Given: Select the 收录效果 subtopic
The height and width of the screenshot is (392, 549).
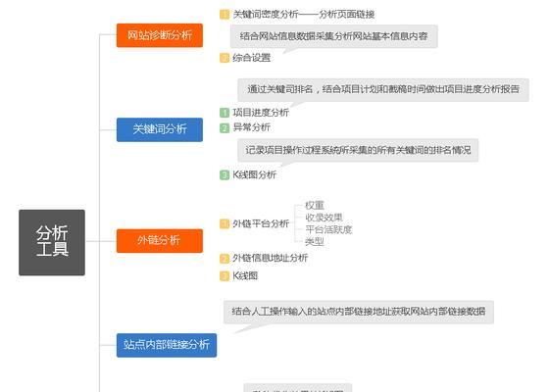Looking at the screenshot, I should (324, 218).
